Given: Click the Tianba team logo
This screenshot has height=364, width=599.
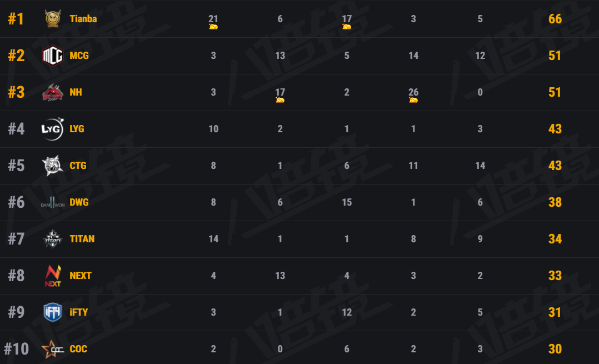Looking at the screenshot, I should pyautogui.click(x=53, y=18).
